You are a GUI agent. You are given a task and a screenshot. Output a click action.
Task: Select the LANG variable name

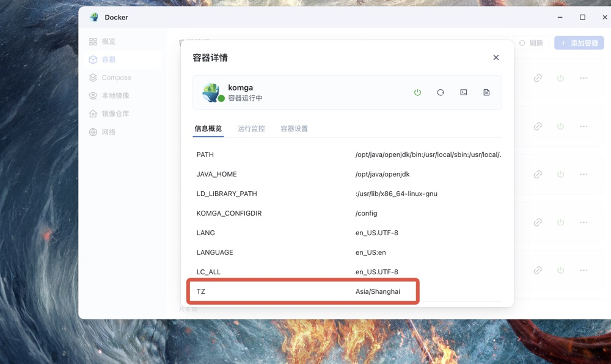[206, 233]
